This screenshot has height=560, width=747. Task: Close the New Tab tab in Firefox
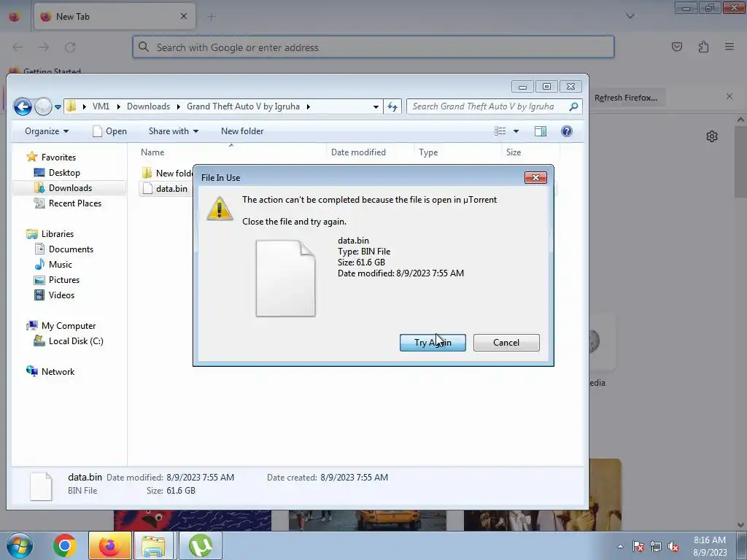click(184, 16)
